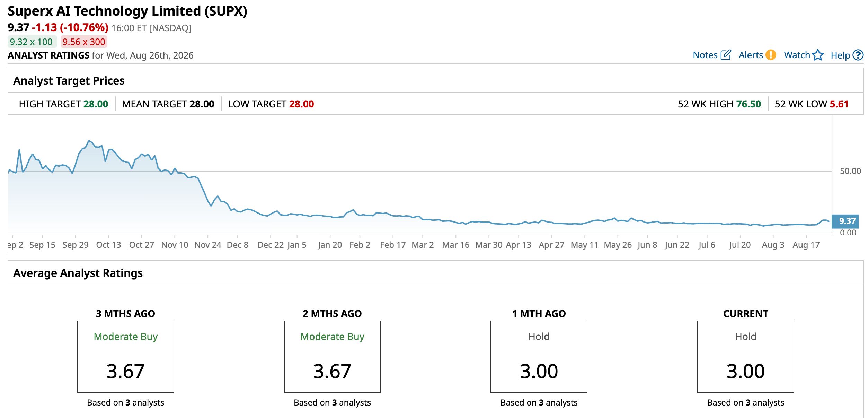Click the 3 MTHS AGO column label
Viewport: 868px width, 418px height.
click(125, 314)
